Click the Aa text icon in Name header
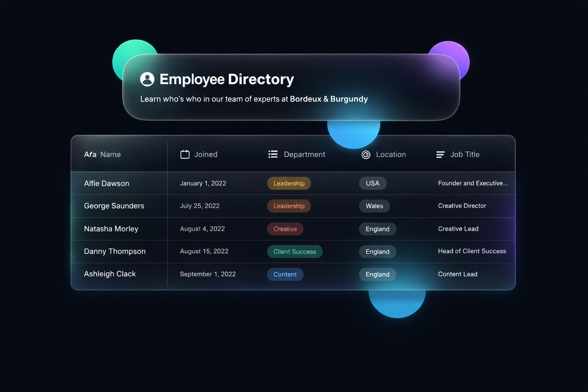Image resolution: width=588 pixels, height=392 pixels. click(90, 154)
